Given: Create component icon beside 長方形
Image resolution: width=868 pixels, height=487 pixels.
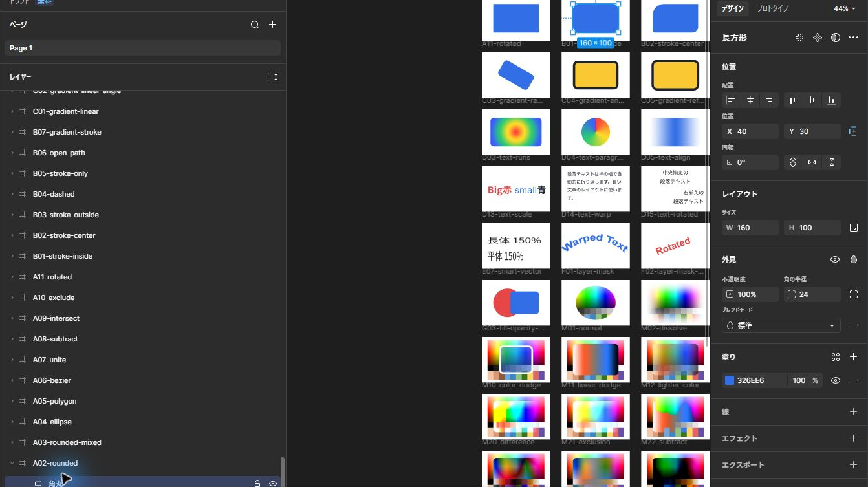Looking at the screenshot, I should (818, 38).
